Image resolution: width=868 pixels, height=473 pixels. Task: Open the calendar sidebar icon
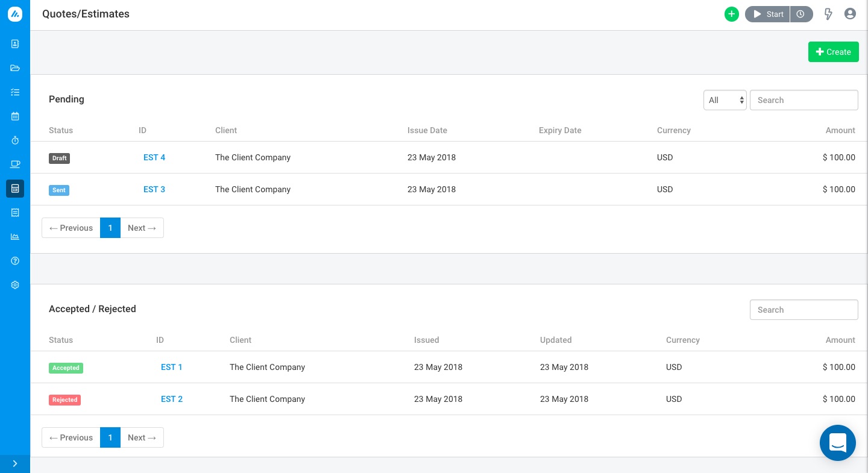[x=15, y=116]
